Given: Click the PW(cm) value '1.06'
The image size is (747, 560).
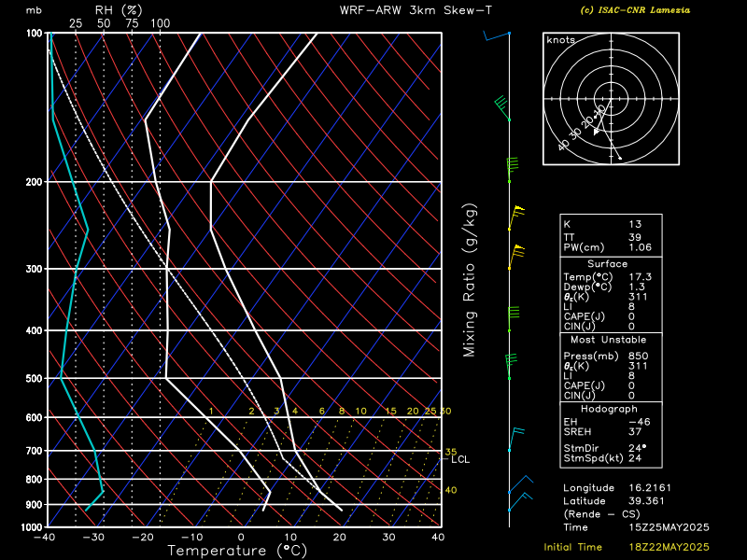Looking at the screenshot, I should point(640,247).
